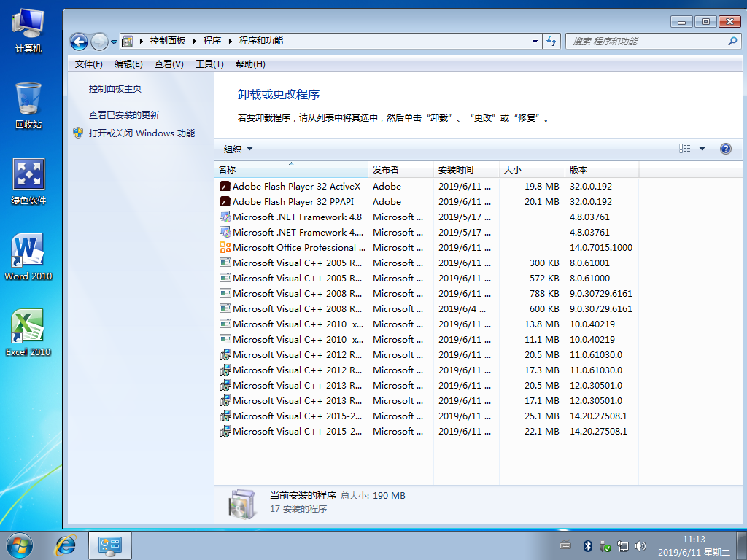Select Visual C++ 2008 dated 2019/6/4 row
Image resolution: width=747 pixels, height=560 pixels.
pyautogui.click(x=426, y=308)
